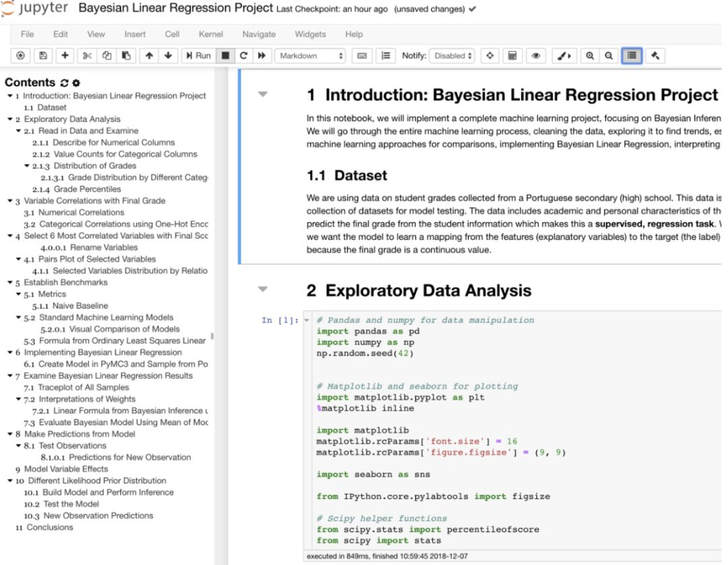The width and height of the screenshot is (728, 565).
Task: Interrupt the kernel with the stop icon
Action: pyautogui.click(x=224, y=55)
